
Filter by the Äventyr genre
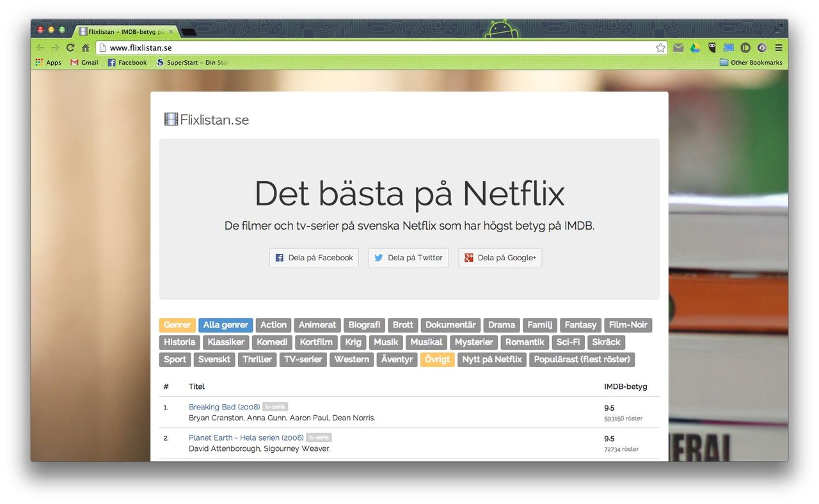pos(397,359)
